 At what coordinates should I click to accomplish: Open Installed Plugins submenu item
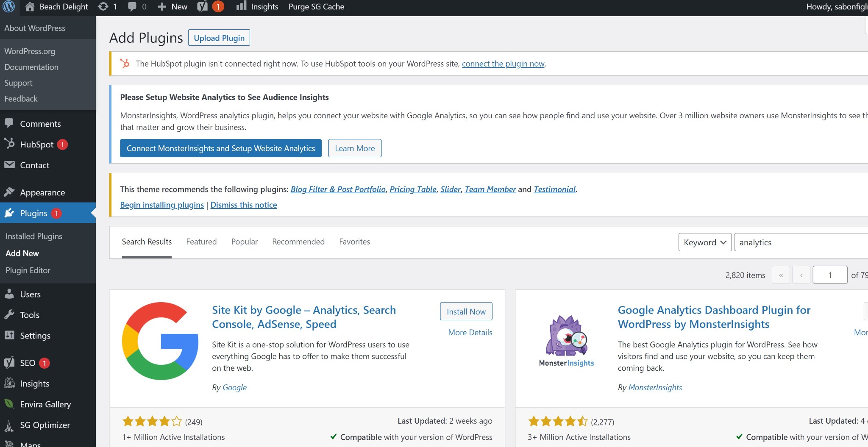[34, 236]
